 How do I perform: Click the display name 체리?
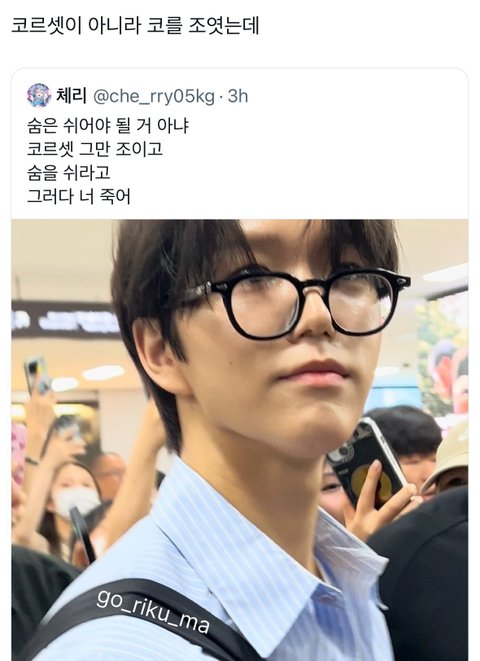(71, 96)
